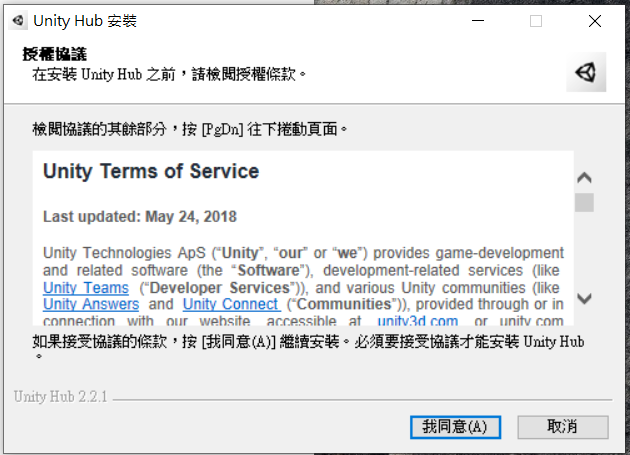Click the 授權協議 header title
Screen dimensions: 630x455
pyautogui.click(x=55, y=54)
